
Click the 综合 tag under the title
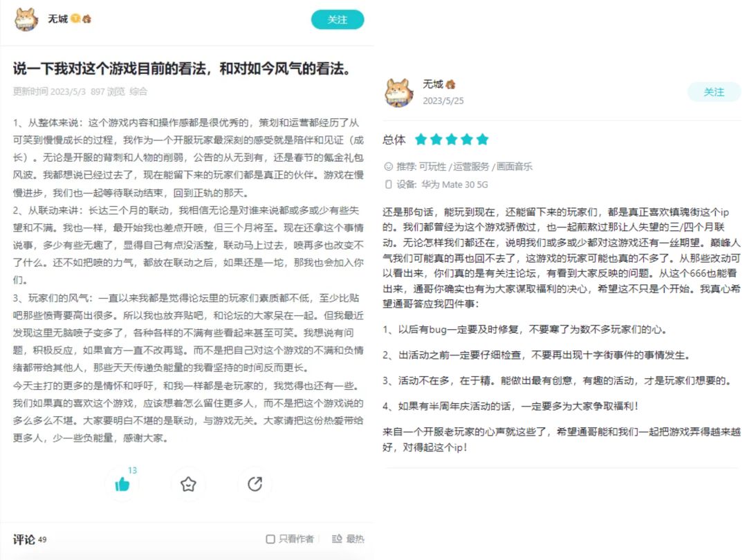(x=138, y=91)
